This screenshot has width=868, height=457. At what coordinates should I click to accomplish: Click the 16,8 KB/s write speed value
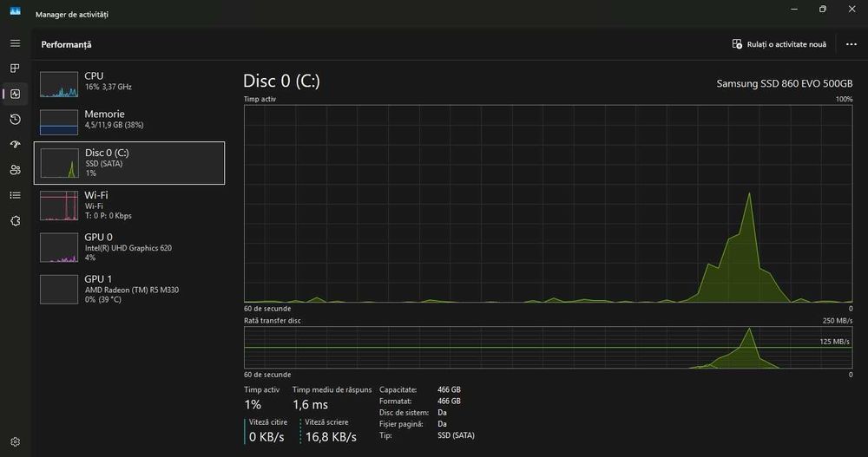331,437
